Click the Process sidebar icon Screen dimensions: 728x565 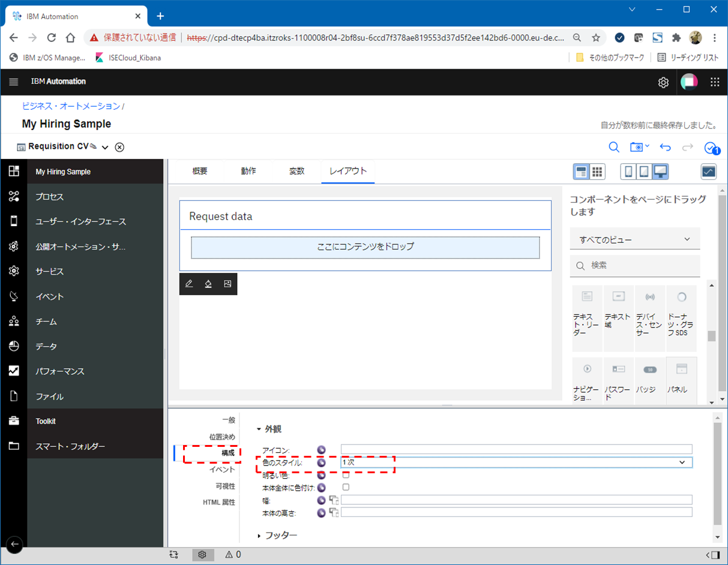pos(14,197)
